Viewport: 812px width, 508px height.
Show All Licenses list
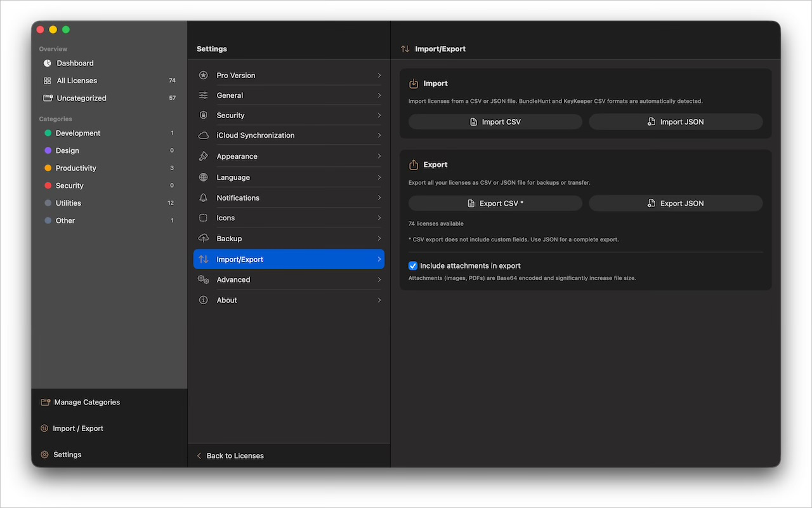click(x=109, y=81)
